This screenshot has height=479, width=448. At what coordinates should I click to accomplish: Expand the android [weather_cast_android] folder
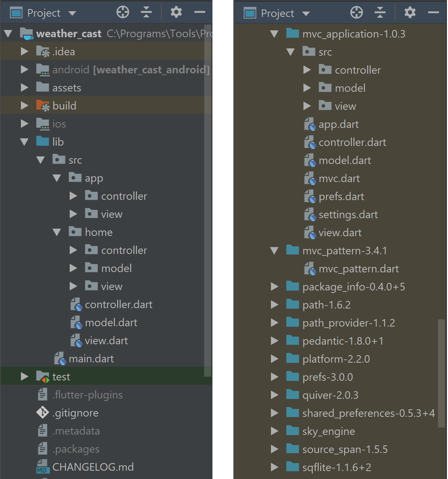point(24,69)
